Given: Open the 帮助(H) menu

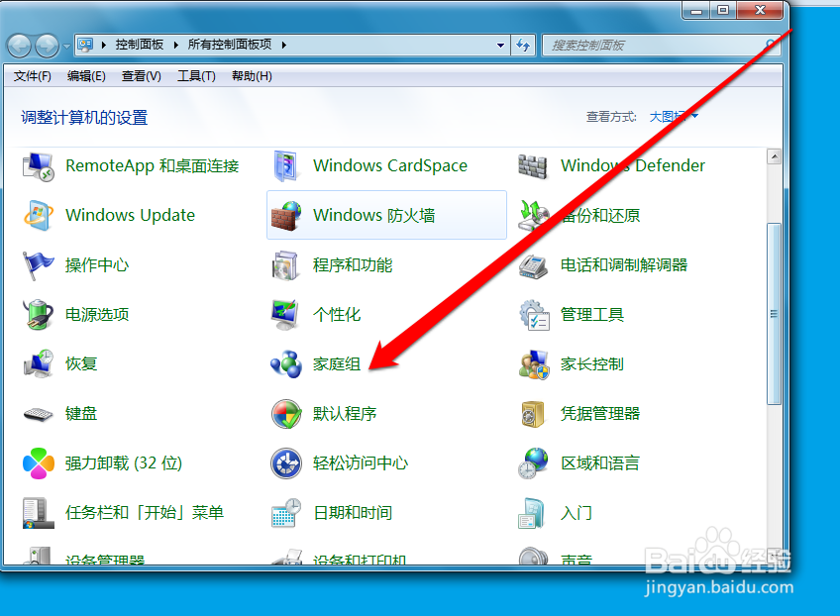Looking at the screenshot, I should [252, 76].
